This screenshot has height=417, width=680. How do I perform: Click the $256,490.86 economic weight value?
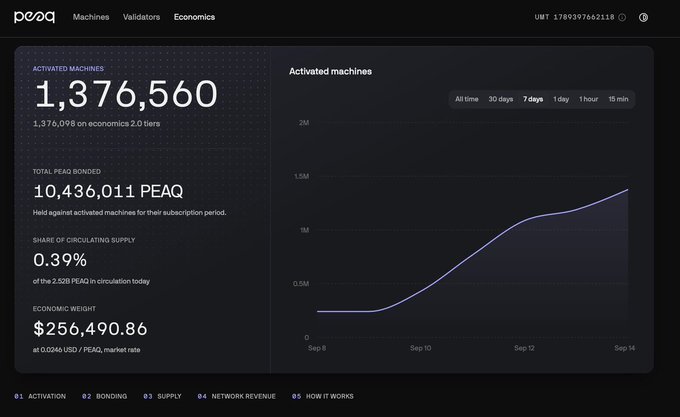pos(90,329)
